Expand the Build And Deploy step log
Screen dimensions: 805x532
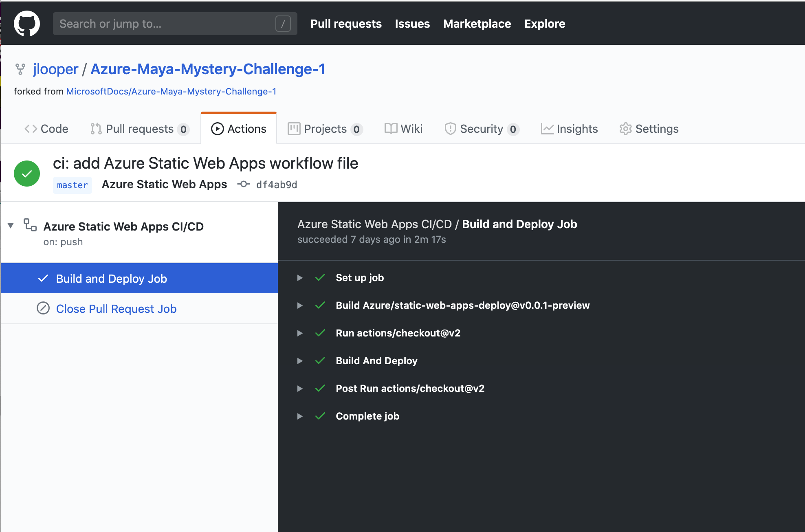(300, 361)
